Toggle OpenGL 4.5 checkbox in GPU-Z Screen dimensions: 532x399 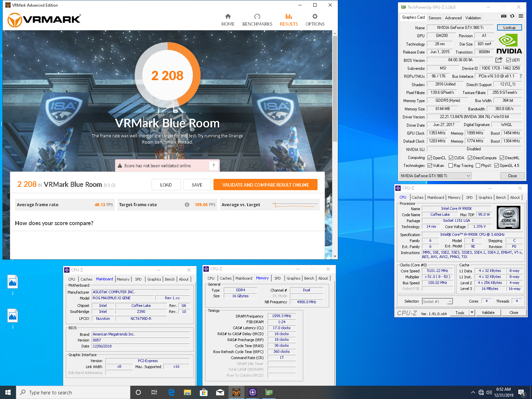tap(496, 166)
